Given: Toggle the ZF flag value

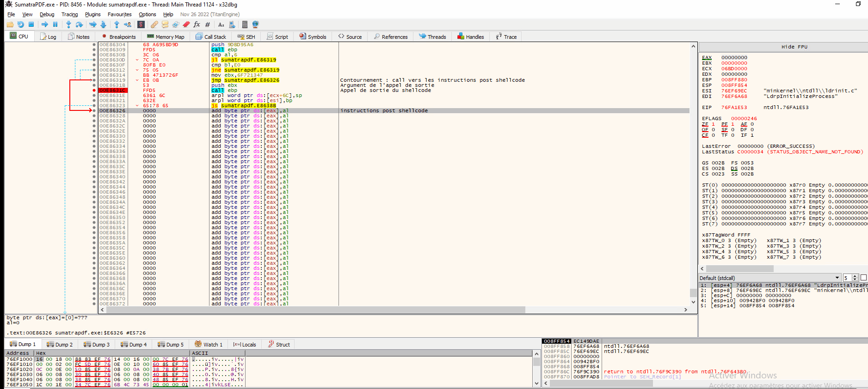Looking at the screenshot, I should click(x=713, y=124).
